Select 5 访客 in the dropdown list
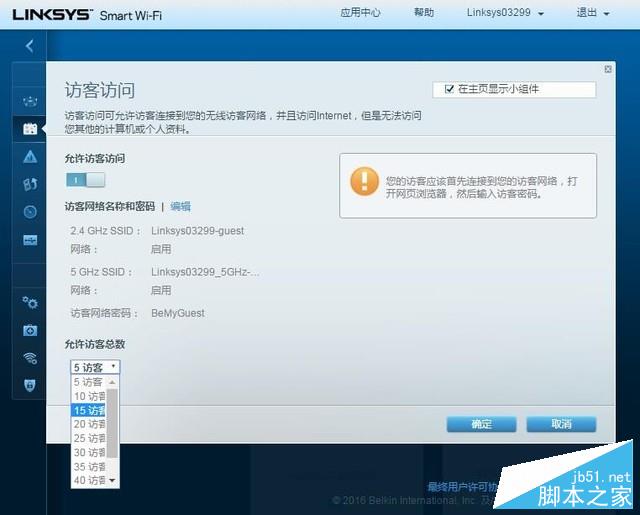 pos(88,382)
